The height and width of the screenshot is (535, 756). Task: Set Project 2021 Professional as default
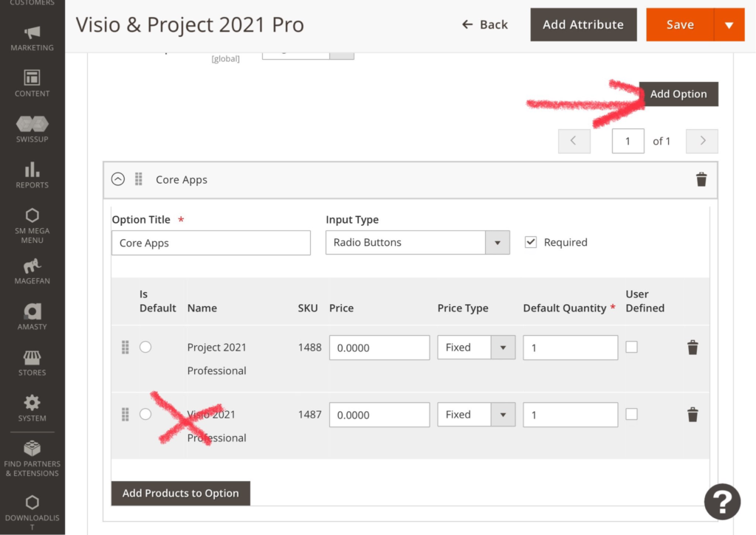pyautogui.click(x=145, y=347)
